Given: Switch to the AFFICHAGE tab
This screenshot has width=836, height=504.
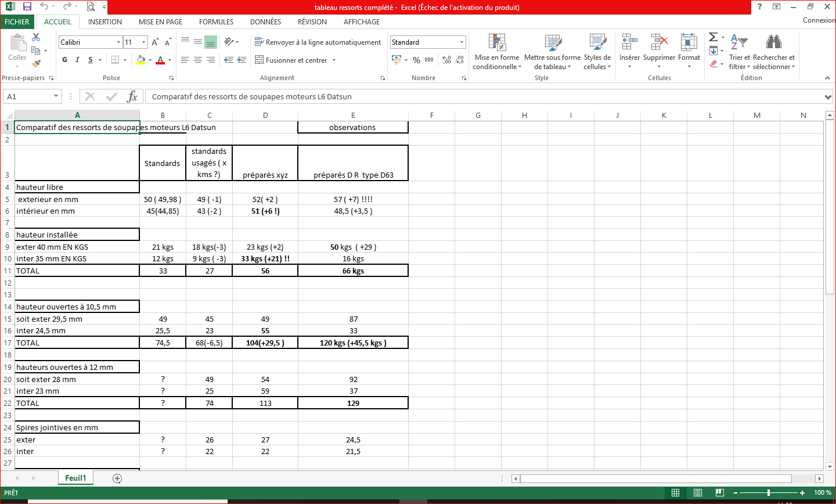Looking at the screenshot, I should pos(362,21).
